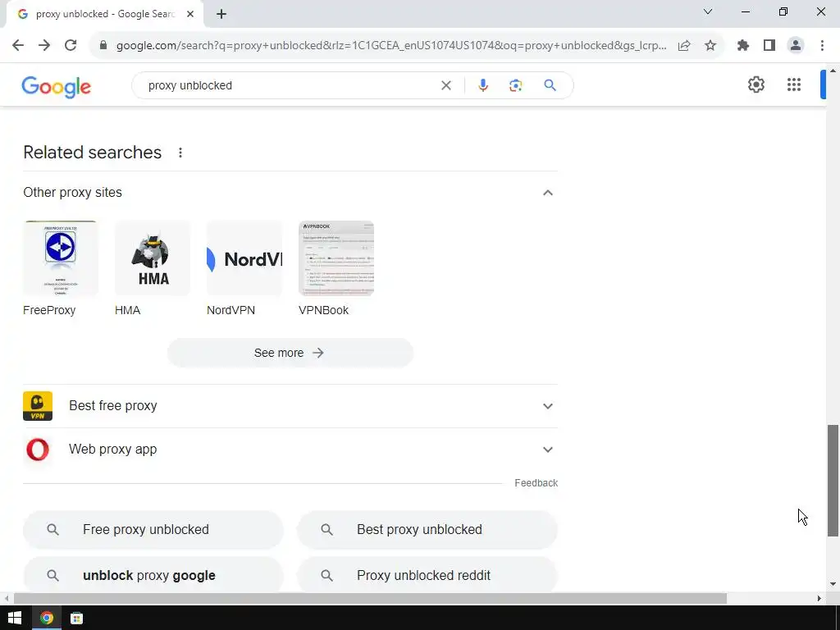This screenshot has height=630, width=840.
Task: Expand the Best free proxy section
Action: (x=547, y=406)
